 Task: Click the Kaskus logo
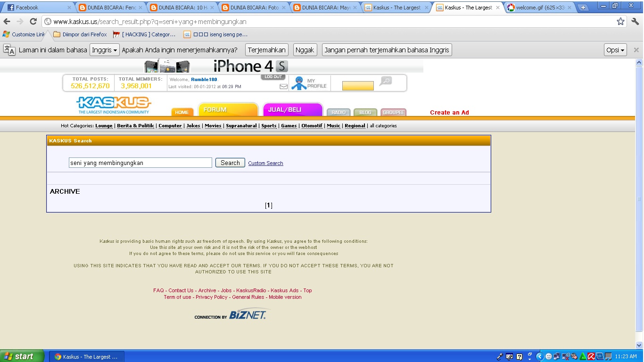point(114,105)
